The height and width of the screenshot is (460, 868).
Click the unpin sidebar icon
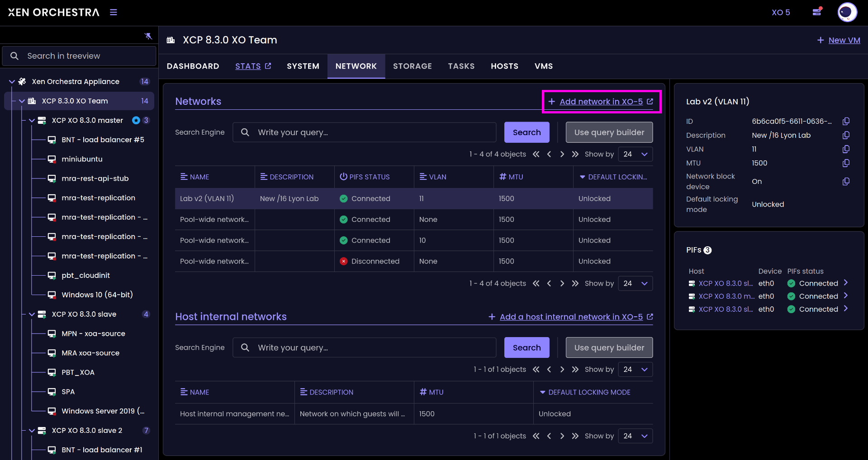pyautogui.click(x=148, y=36)
